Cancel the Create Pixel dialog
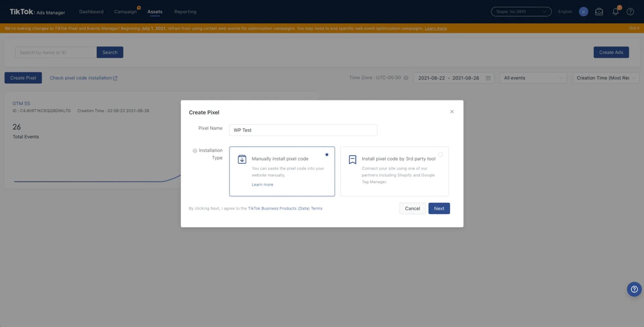Viewport: 644px width, 327px height. pos(412,208)
